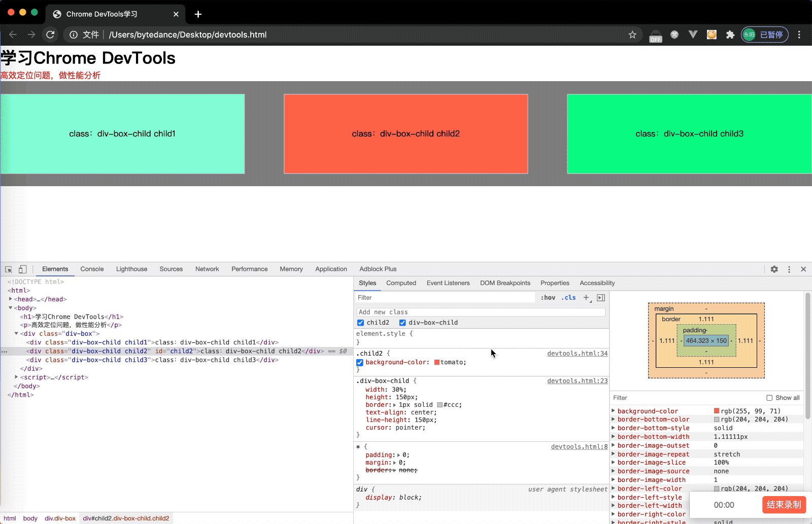The height and width of the screenshot is (524, 812).
Task: Open DevTools settings gear
Action: point(774,269)
